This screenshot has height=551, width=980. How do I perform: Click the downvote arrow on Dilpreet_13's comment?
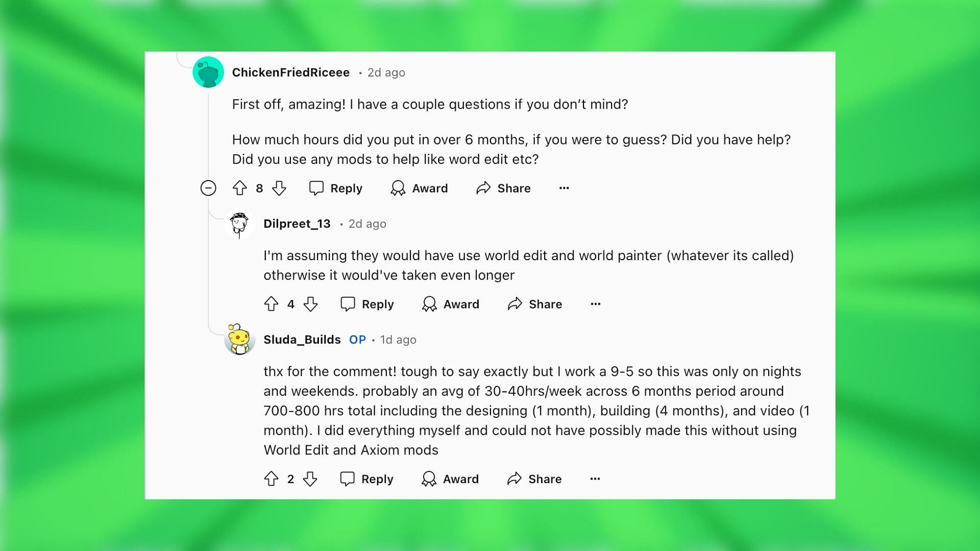[310, 304]
